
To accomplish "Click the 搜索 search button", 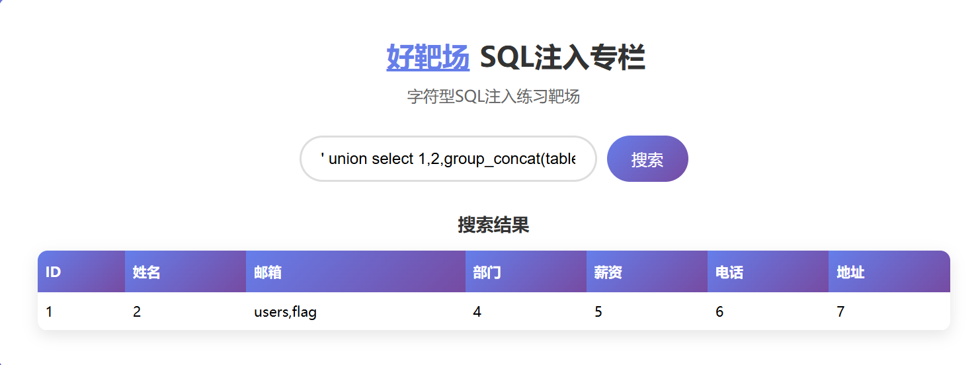I will click(647, 159).
